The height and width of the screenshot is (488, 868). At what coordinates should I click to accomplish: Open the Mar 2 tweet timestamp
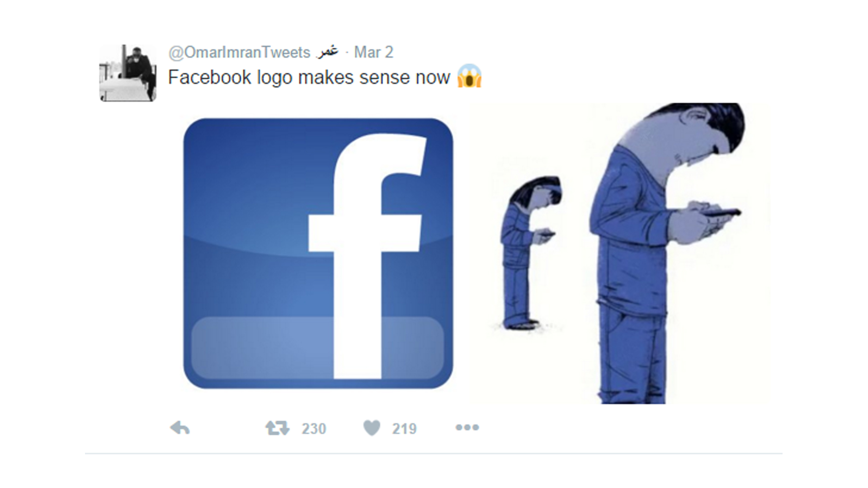coord(373,52)
